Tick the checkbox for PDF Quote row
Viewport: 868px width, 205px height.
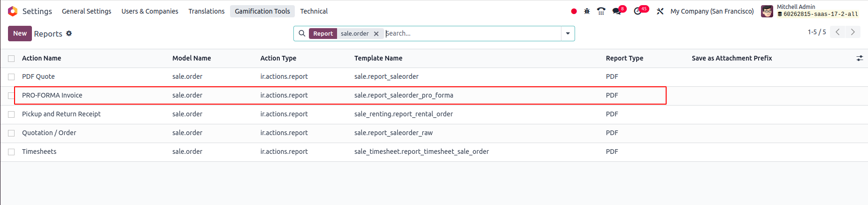[11, 77]
